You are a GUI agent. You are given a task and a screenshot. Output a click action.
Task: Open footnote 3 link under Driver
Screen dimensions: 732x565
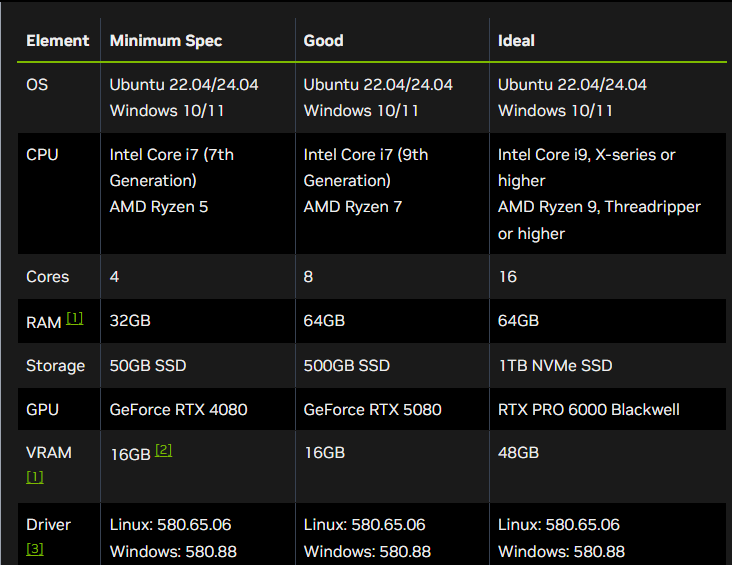(x=35, y=548)
